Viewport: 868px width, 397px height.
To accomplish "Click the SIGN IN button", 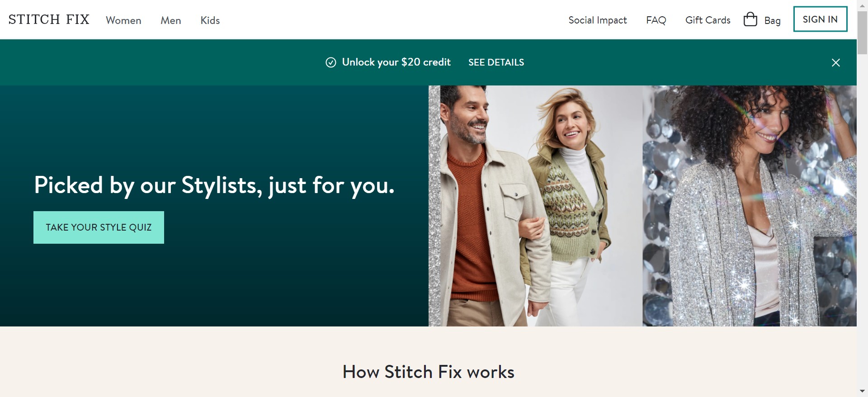I will 820,19.
